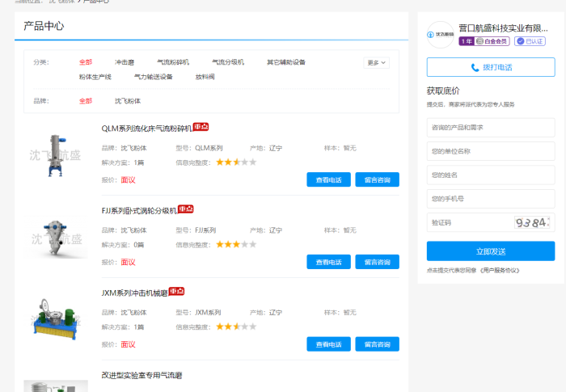Click the 重点 tag beside FJJ系列 product
The width and height of the screenshot is (566, 392).
click(x=186, y=209)
